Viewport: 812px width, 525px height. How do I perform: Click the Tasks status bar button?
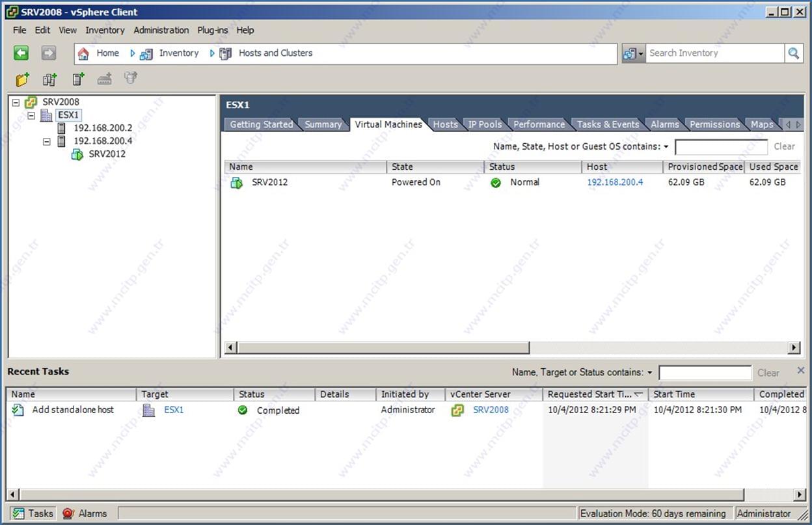click(x=32, y=514)
